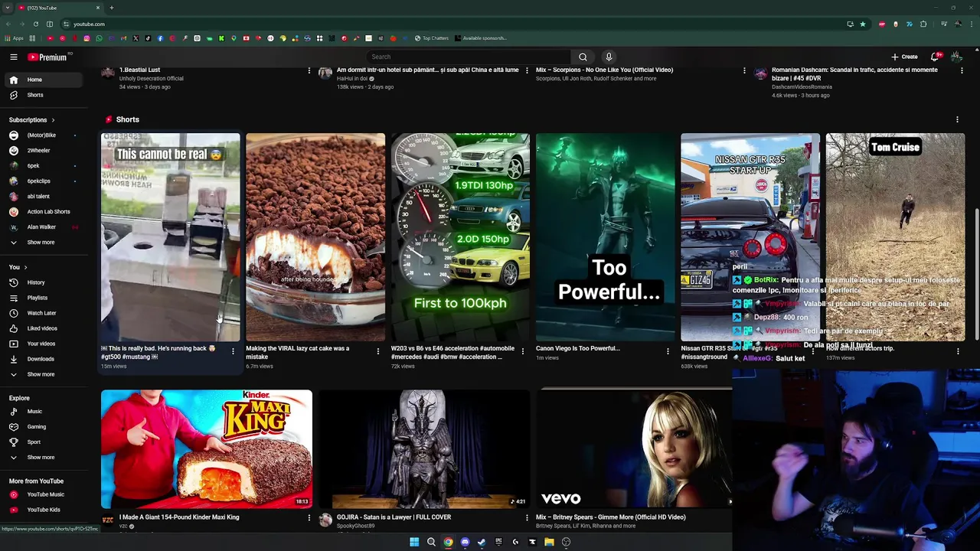
Task: Play the 'Too Powerful' Viego short
Action: (x=606, y=237)
